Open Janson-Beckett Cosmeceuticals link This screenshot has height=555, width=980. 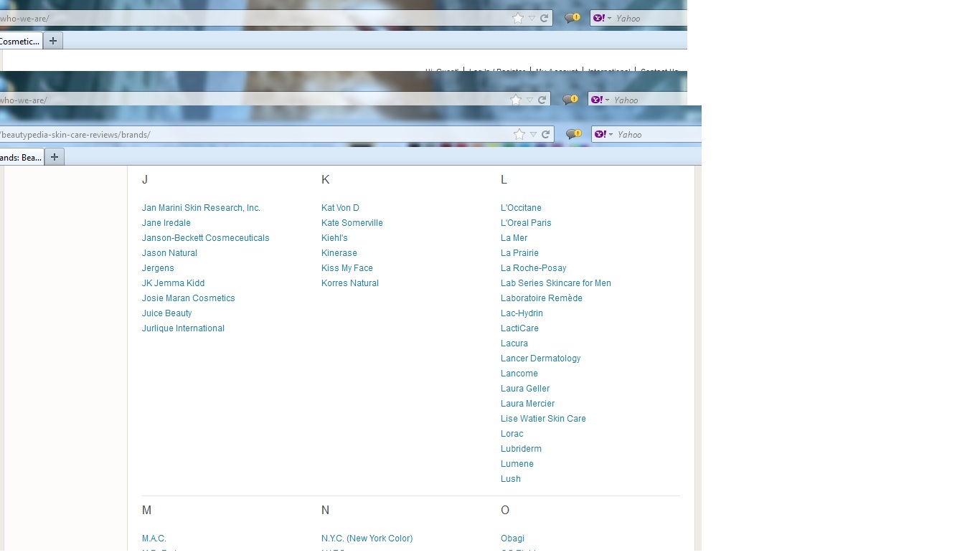pos(206,238)
